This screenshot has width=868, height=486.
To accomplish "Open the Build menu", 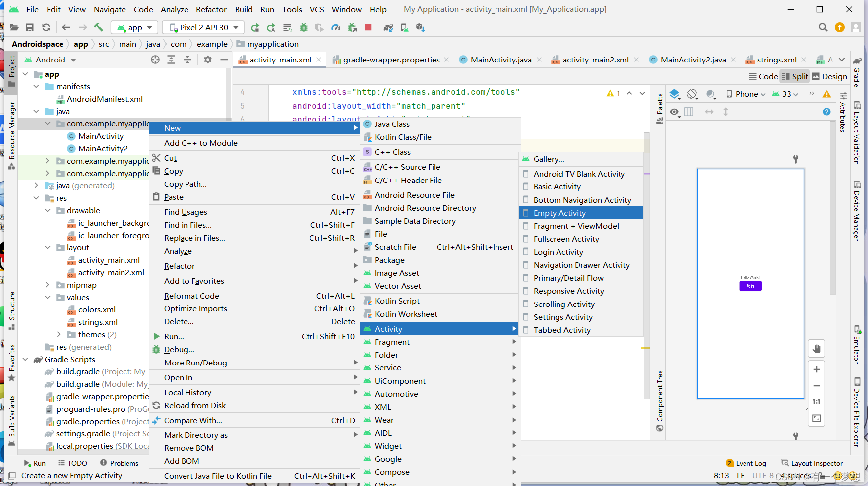I will point(244,9).
